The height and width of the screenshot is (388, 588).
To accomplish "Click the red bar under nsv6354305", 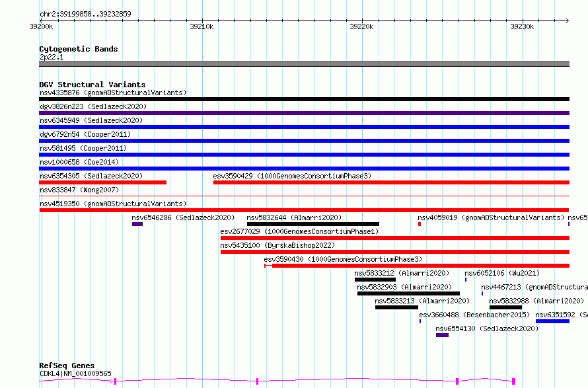I will tap(103, 182).
